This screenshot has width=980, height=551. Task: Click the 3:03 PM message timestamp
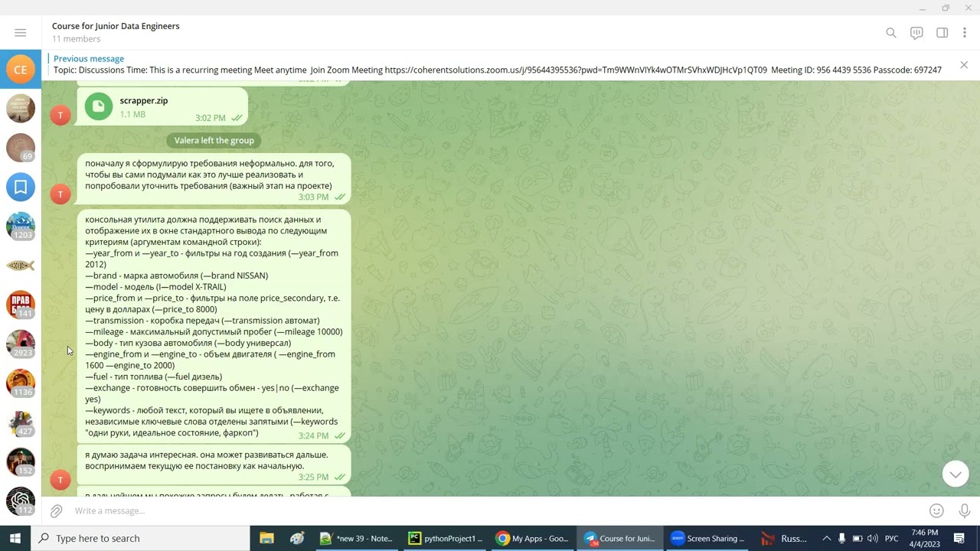pos(313,197)
